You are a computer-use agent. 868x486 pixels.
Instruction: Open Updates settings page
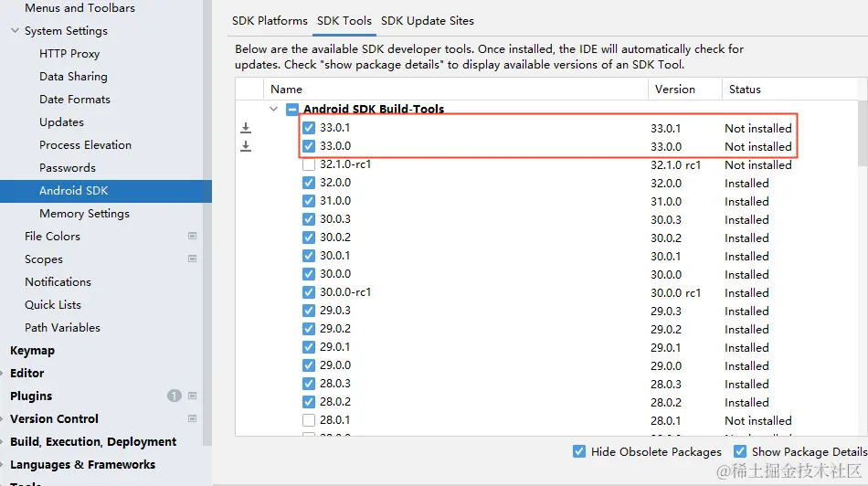pos(61,121)
